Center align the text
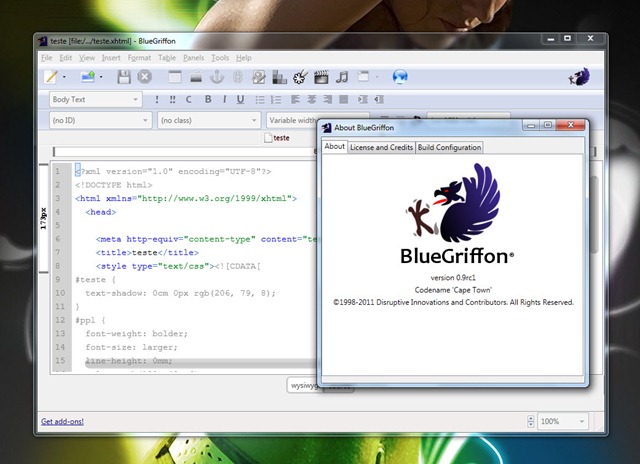Screen dimensions: 640x464 point(312,100)
